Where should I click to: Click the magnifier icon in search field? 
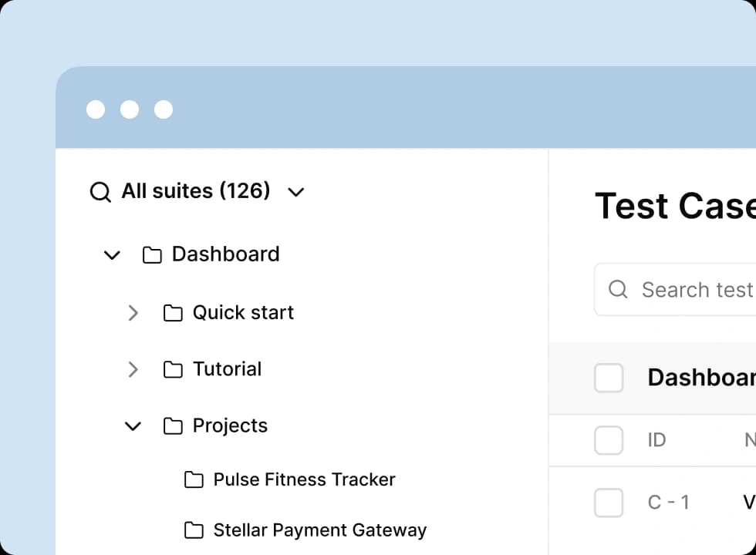tap(618, 289)
